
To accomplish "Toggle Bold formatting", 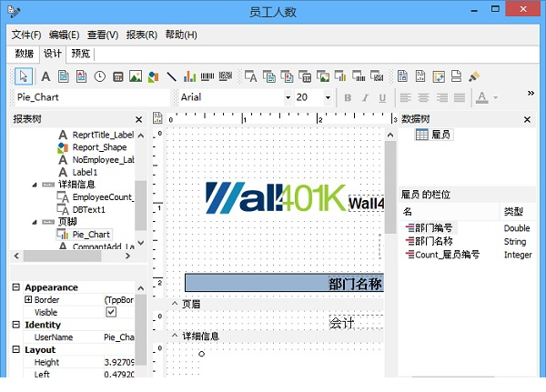I will 348,98.
